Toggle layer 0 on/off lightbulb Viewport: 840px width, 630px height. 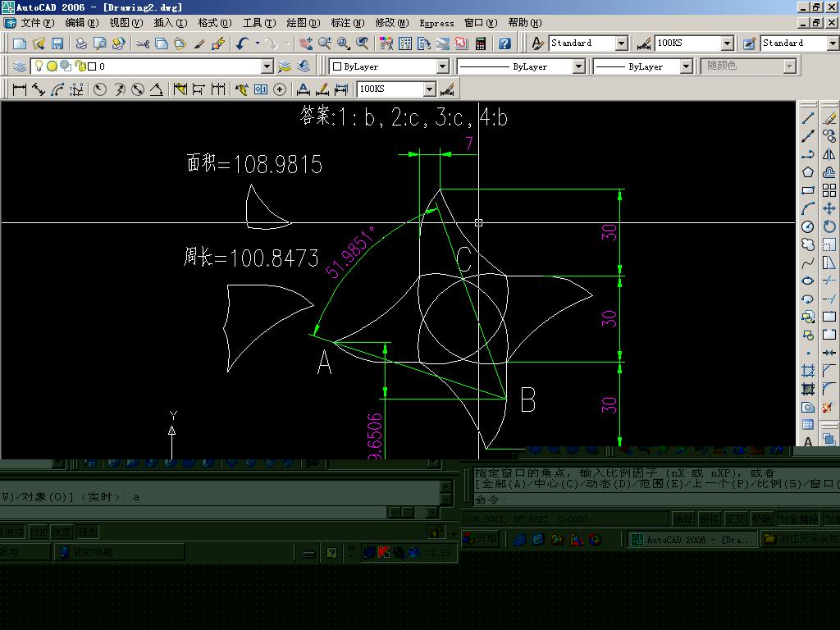39,66
